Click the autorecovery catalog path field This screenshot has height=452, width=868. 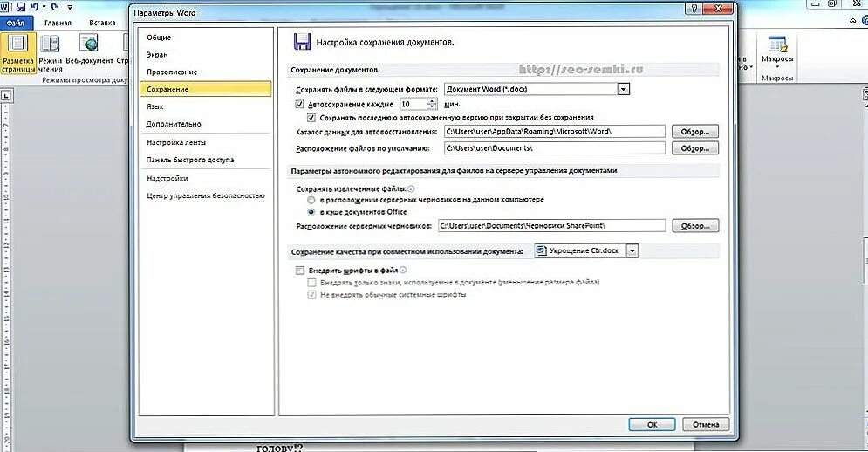tap(555, 132)
